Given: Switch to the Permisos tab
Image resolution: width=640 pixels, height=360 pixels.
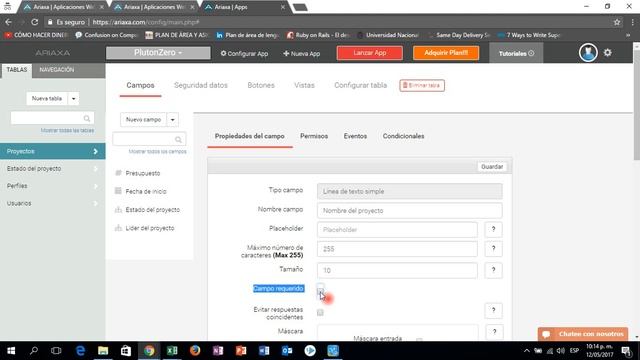Looking at the screenshot, I should click(x=314, y=136).
